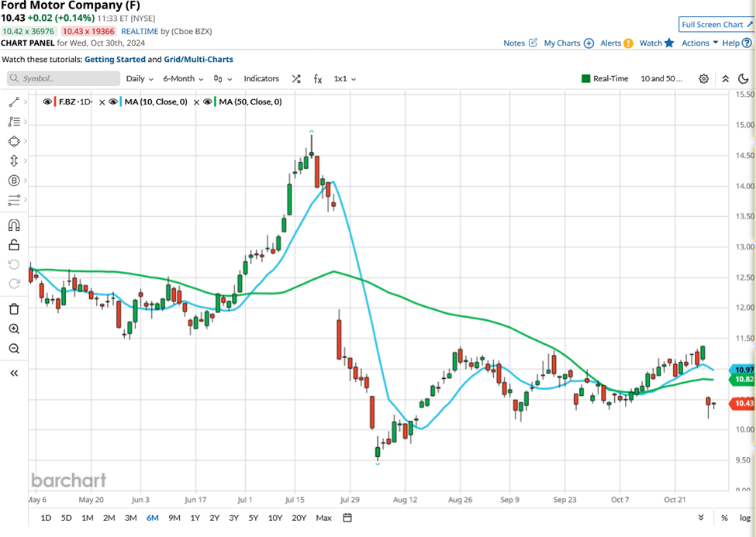Open the 1x1 grid layout dropdown

coord(342,78)
